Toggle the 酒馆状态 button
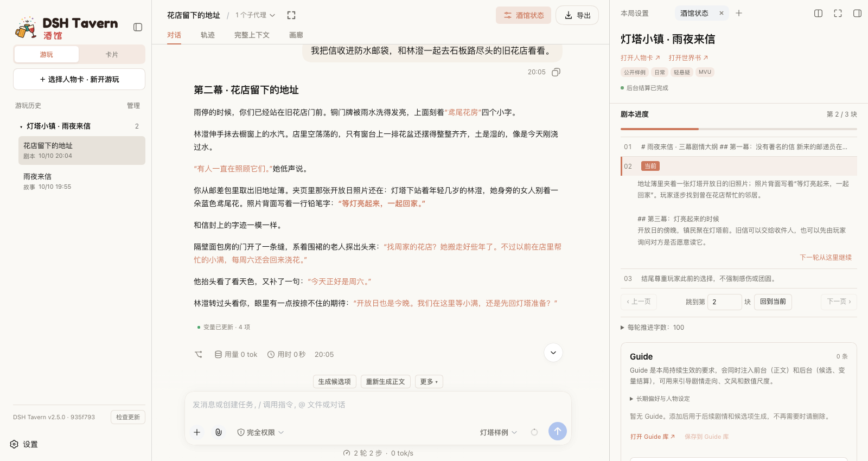Screen dimensions: 868x461 click(524, 15)
